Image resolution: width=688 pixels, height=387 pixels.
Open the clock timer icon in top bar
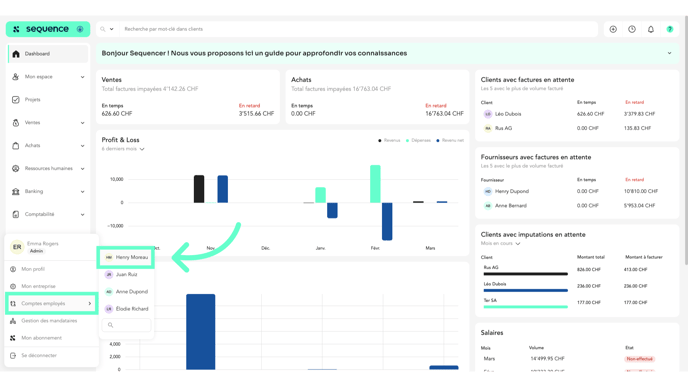pyautogui.click(x=632, y=29)
